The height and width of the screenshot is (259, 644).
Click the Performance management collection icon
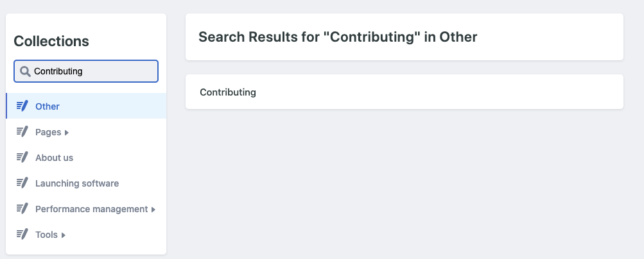(x=22, y=209)
